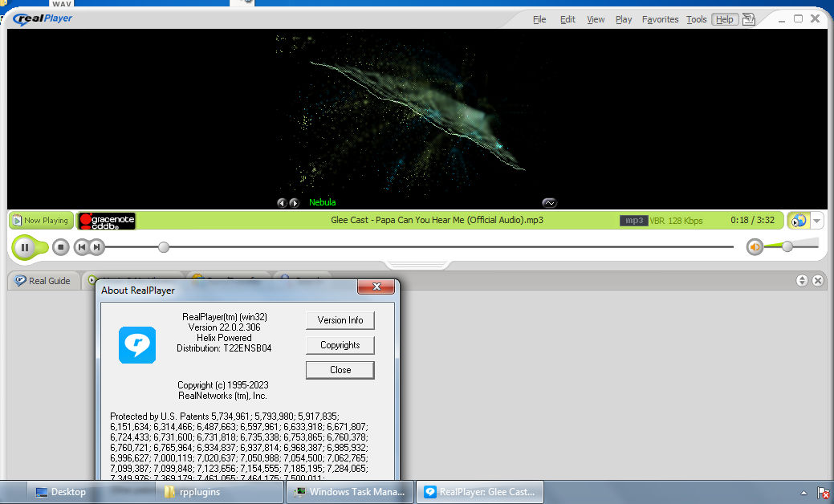
Task: Expand the panel chevrons near Real Guide bar
Action: [802, 280]
